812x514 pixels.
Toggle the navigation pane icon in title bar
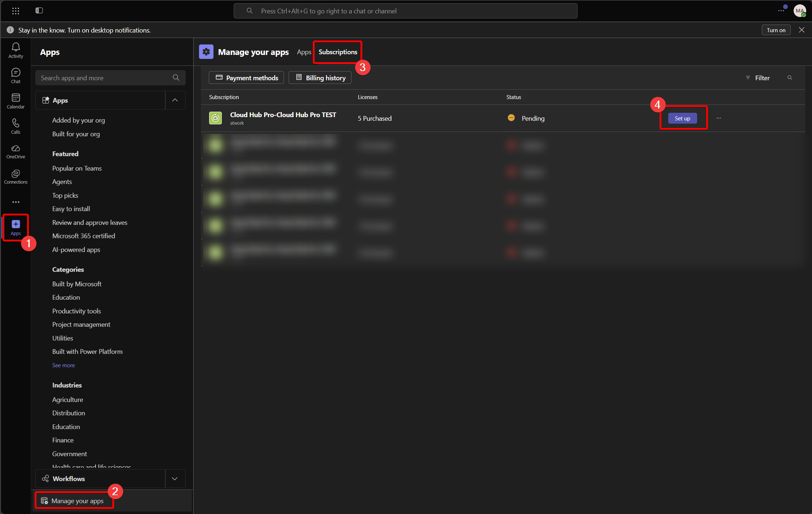point(39,11)
